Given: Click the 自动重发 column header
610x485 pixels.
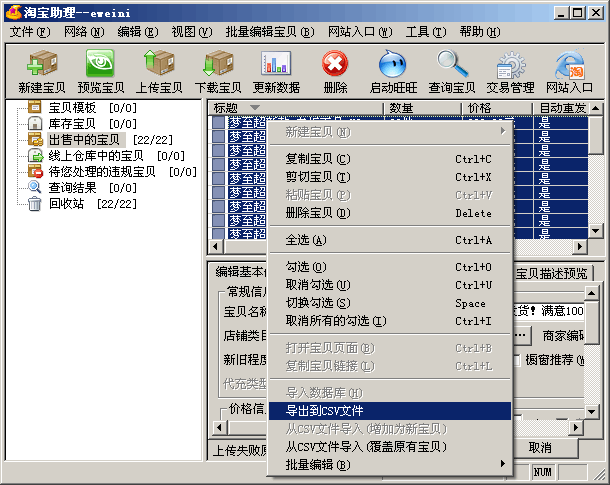Looking at the screenshot, I should coord(560,108).
